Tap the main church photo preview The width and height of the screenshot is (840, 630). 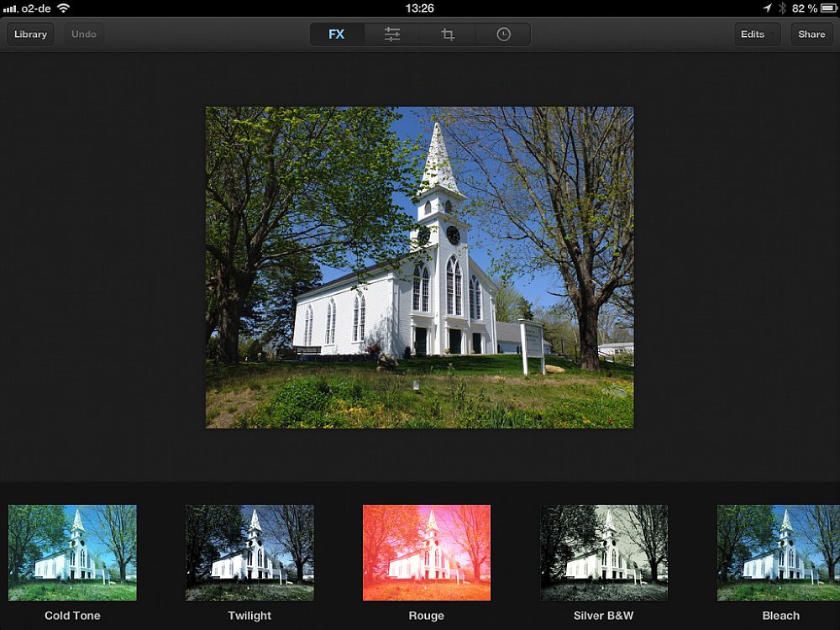coord(420,267)
